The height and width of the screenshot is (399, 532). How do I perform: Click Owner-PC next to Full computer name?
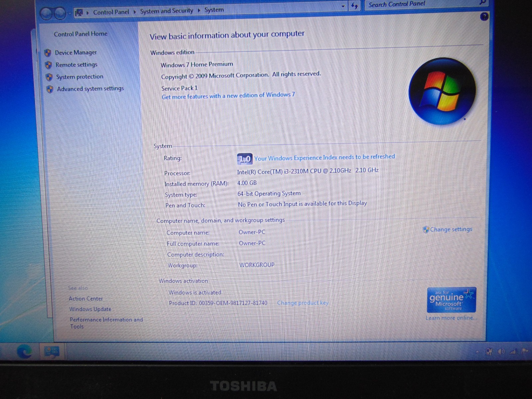coord(252,243)
